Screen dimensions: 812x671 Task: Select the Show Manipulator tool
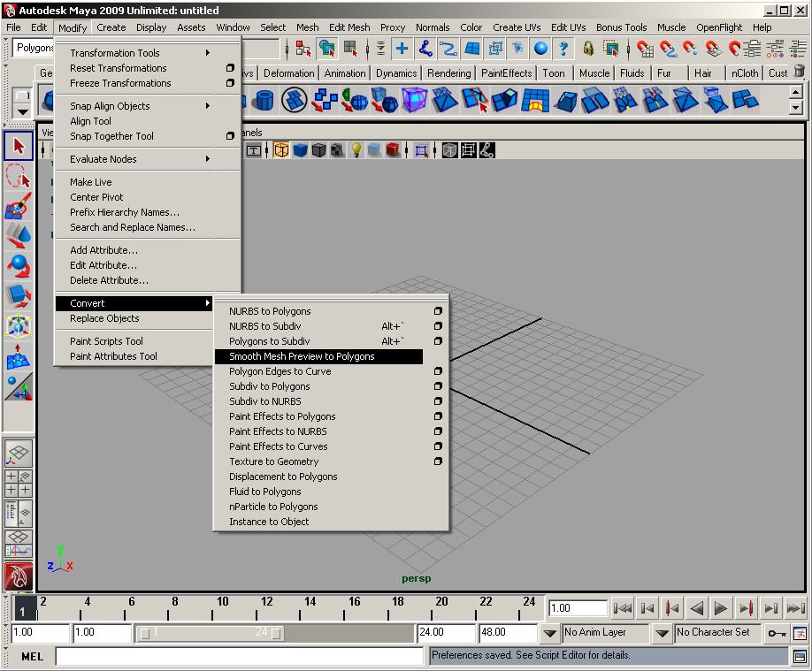[x=19, y=386]
